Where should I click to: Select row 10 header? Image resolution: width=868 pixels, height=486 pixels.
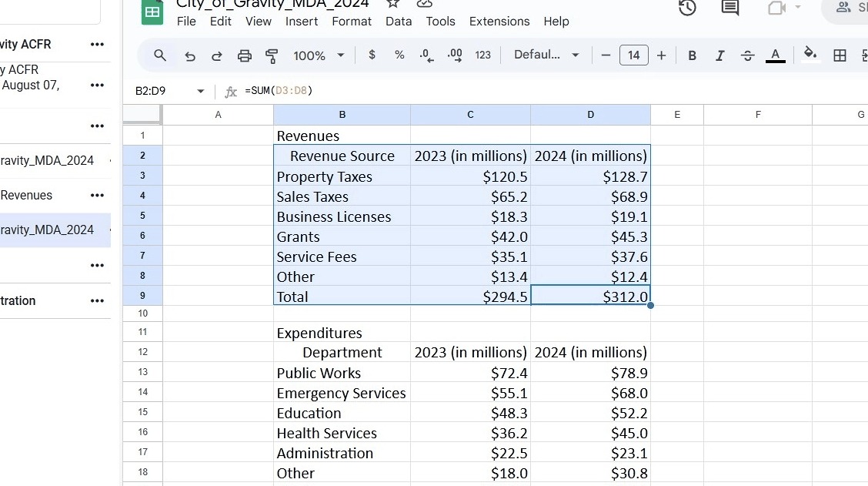[143, 313]
